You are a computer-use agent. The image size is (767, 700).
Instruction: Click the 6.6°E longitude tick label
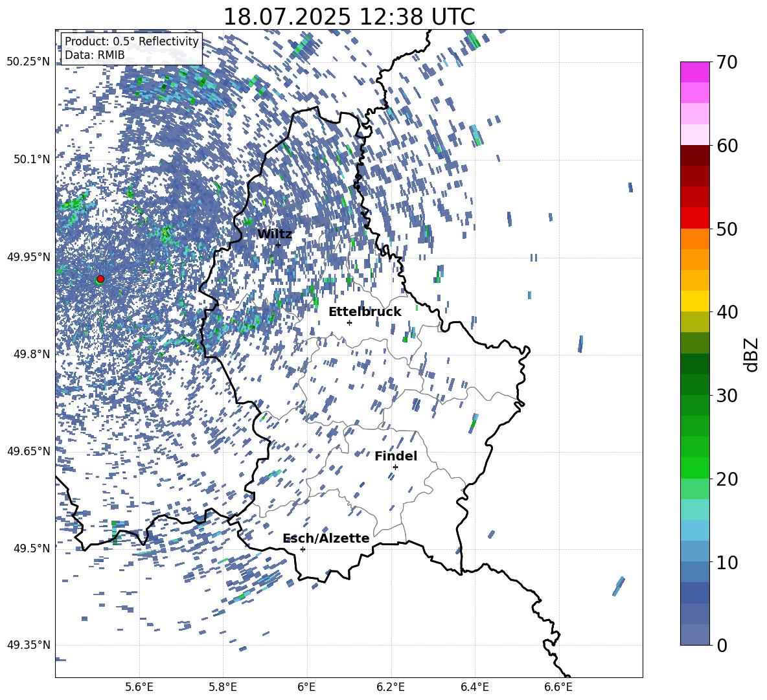coord(558,687)
